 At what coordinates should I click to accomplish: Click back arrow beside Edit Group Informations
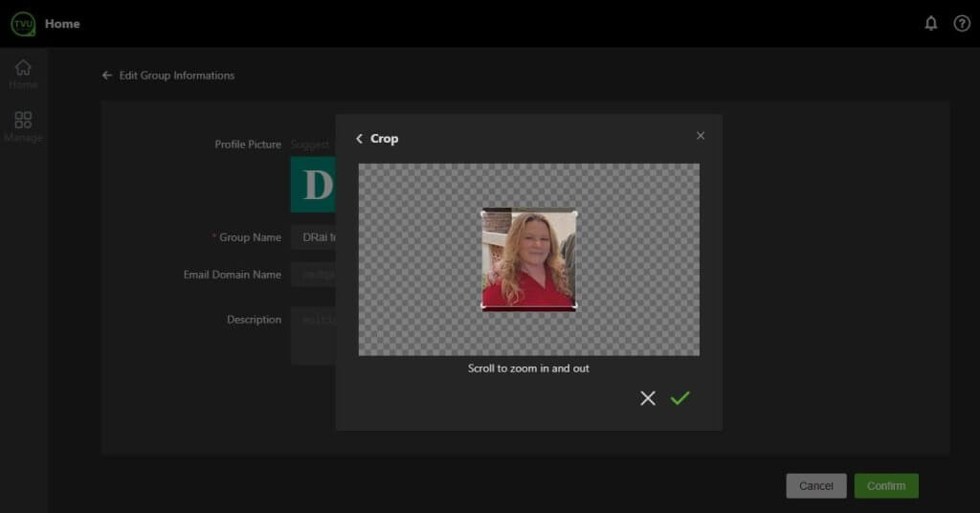(107, 76)
